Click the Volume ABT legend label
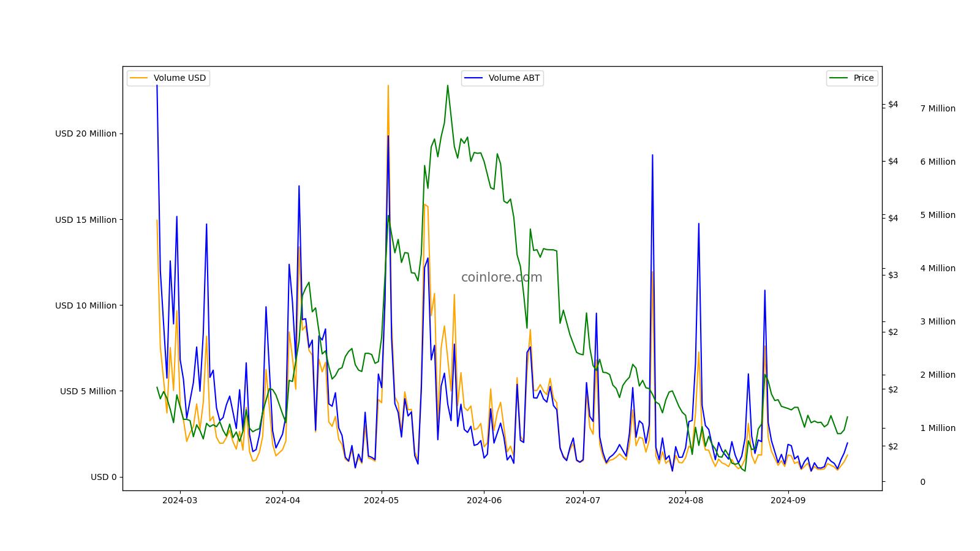980x551 pixels. [x=514, y=78]
